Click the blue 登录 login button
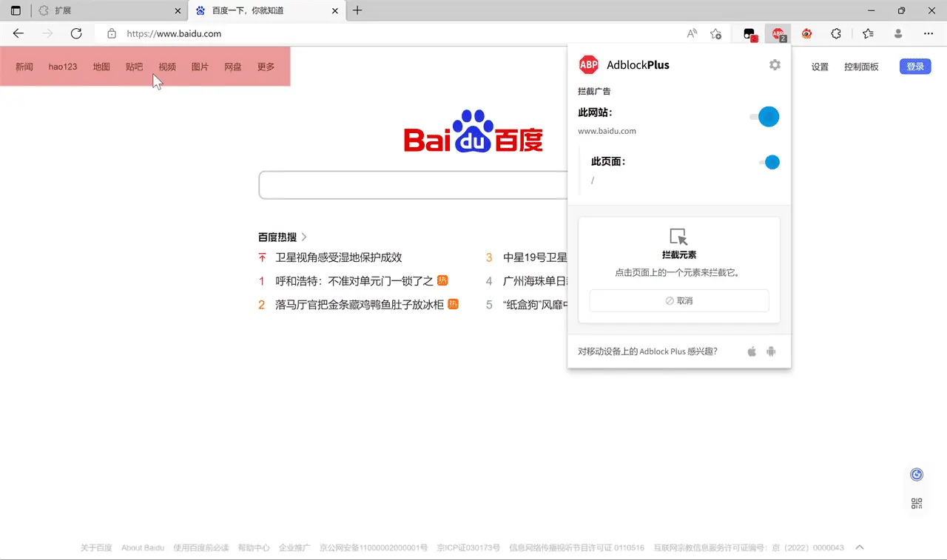Viewport: 947px width, 560px height. point(915,67)
